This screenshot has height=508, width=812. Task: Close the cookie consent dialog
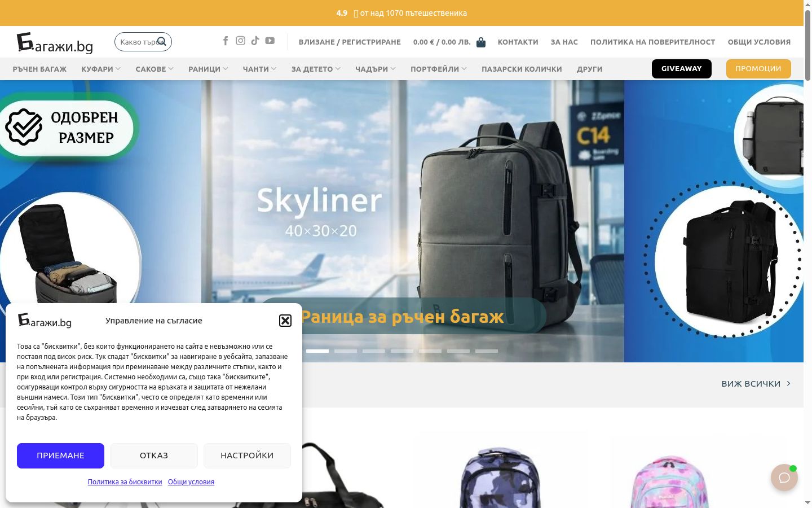pyautogui.click(x=285, y=321)
